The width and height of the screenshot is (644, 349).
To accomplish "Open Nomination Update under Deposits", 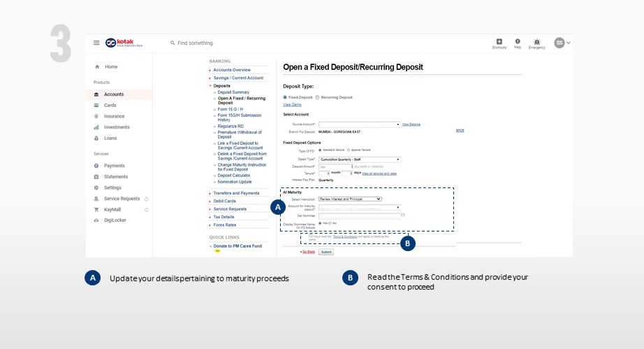I will [235, 182].
